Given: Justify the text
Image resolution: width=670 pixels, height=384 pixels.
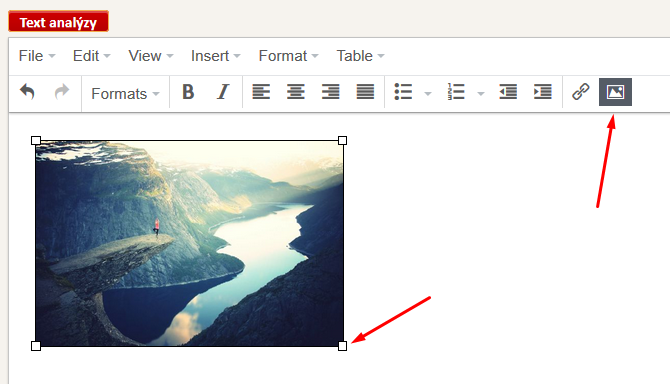Looking at the screenshot, I should coord(365,92).
